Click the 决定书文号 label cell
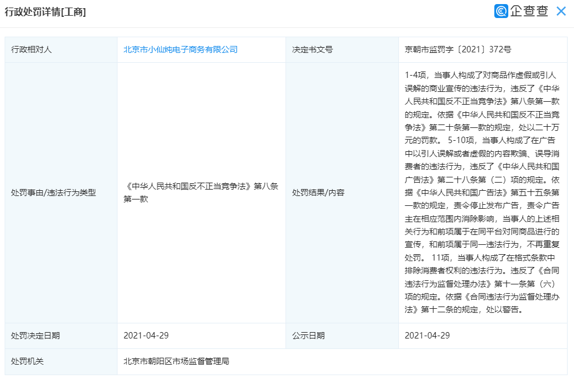The image size is (574, 392). coord(342,49)
